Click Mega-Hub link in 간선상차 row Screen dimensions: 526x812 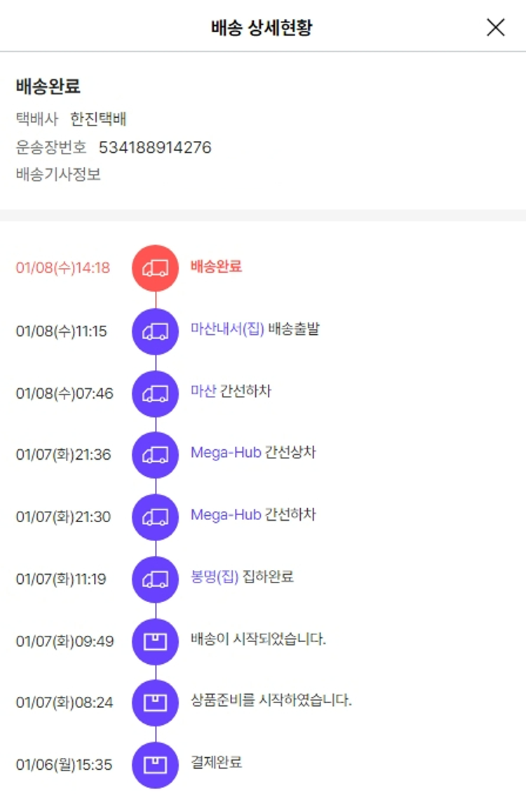(226, 453)
